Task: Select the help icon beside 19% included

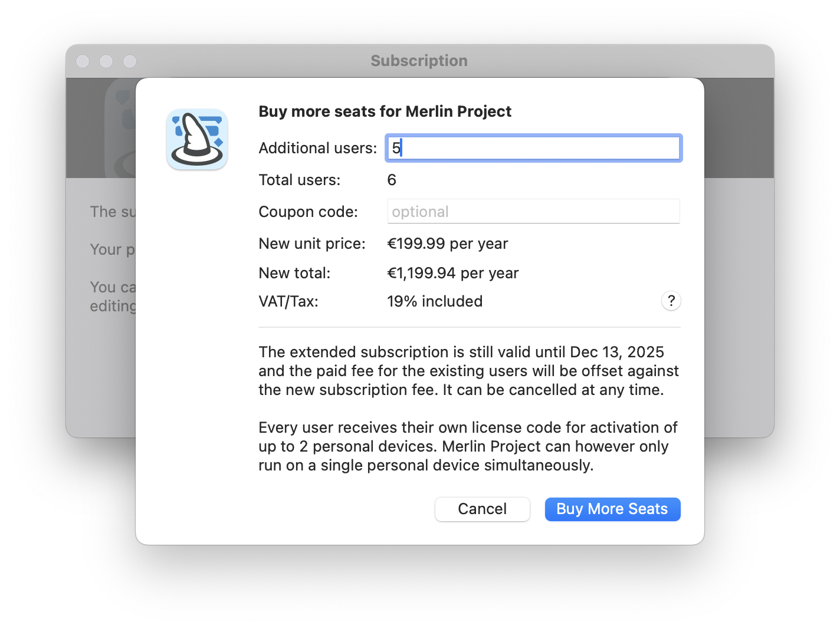Action: [x=671, y=301]
